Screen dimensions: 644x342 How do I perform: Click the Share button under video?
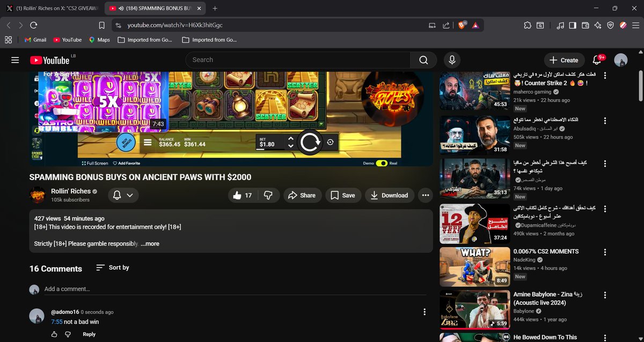pos(302,196)
